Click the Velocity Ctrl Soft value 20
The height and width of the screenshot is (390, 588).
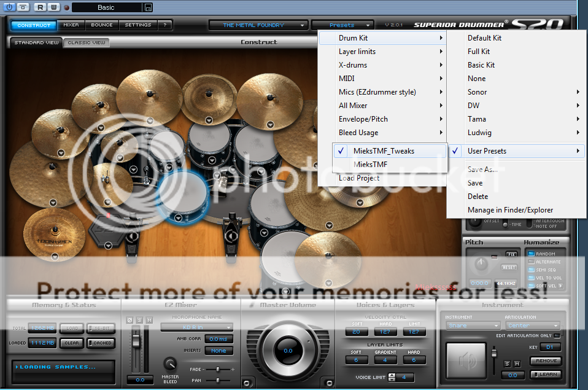coord(356,332)
